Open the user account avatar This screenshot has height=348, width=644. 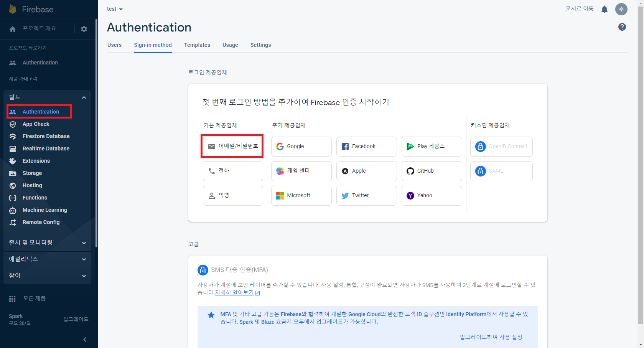click(x=621, y=9)
